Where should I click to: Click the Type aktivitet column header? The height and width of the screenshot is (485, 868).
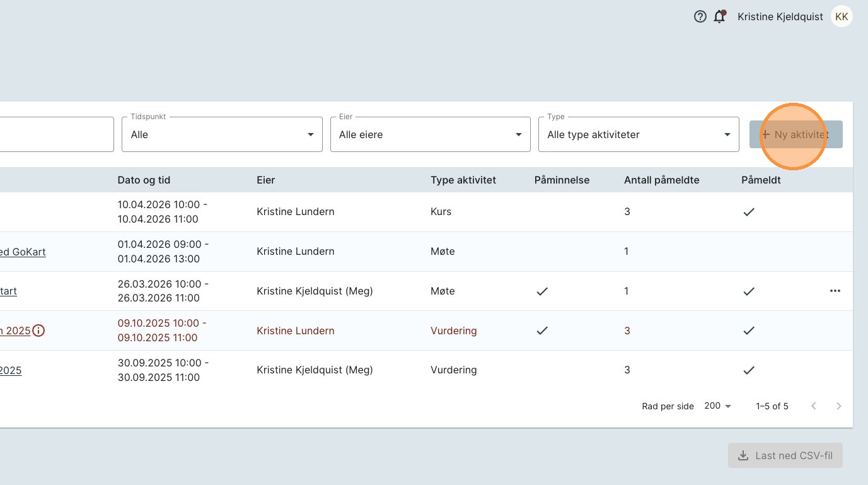pos(463,180)
